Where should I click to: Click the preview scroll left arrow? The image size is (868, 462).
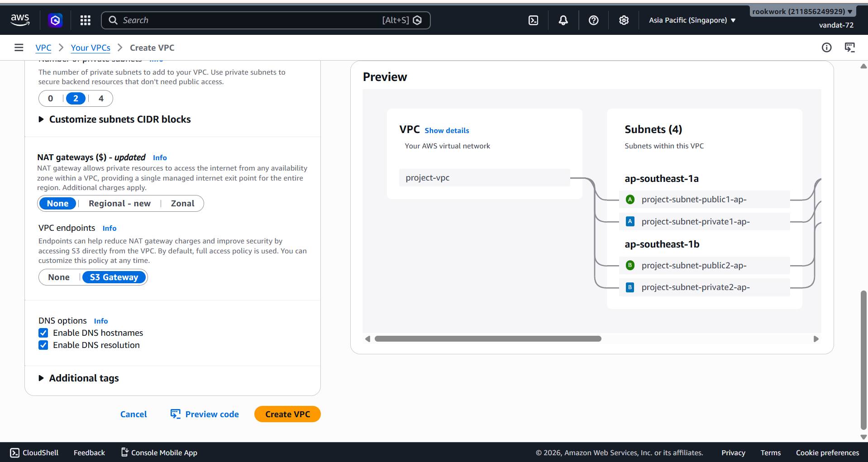[367, 339]
